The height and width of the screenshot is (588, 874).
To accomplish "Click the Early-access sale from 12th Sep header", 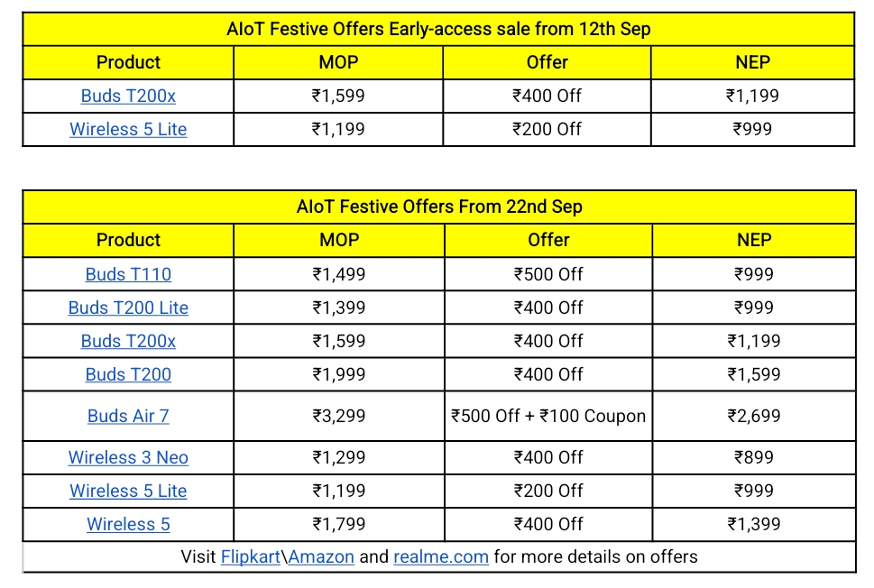I will coord(438,29).
